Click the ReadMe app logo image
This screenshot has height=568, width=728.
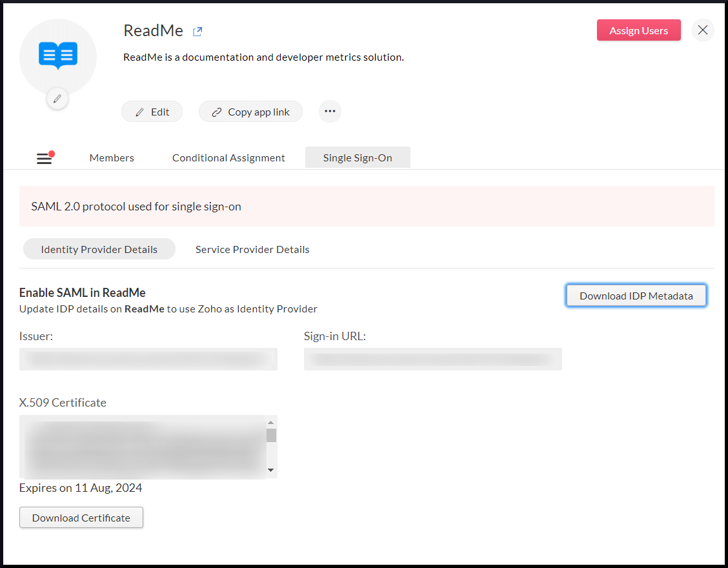(x=58, y=56)
